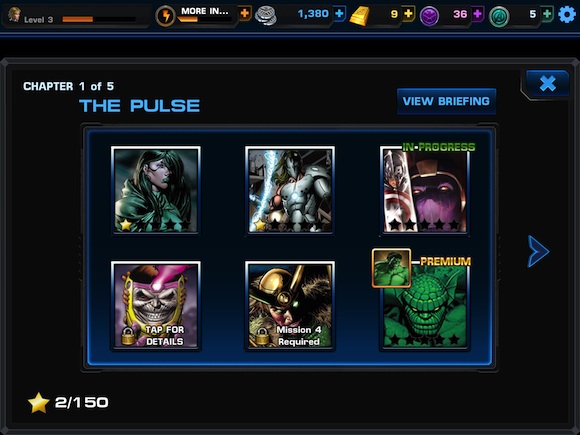
Task: Click the purple command point icon
Action: tap(429, 16)
